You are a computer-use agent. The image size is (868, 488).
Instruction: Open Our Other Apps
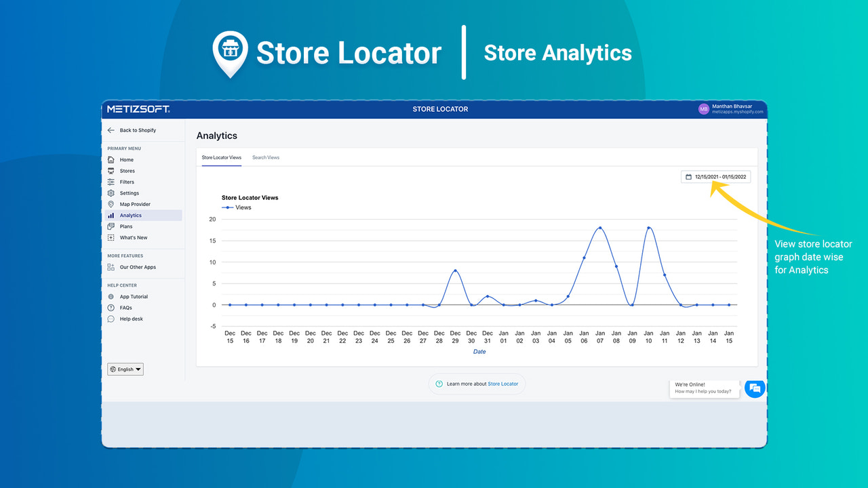coord(138,267)
